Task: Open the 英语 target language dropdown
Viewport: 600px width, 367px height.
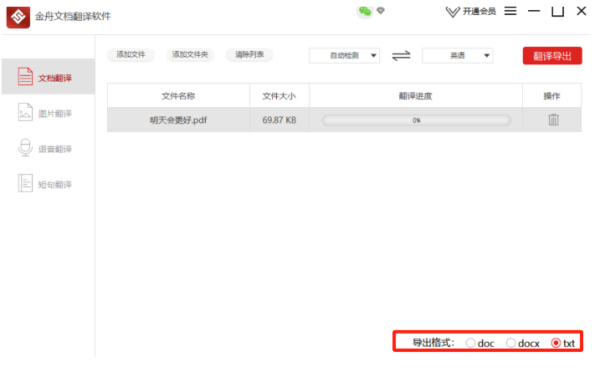Action: (457, 56)
